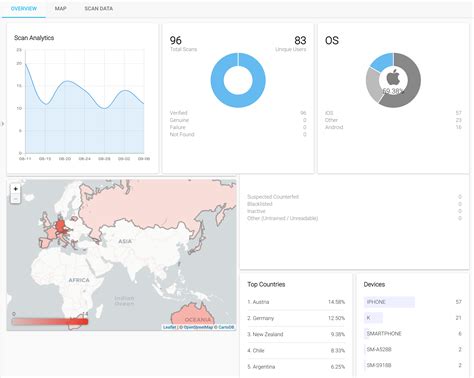The height and width of the screenshot is (378, 474).
Task: Zoom out on the map
Action: (x=15, y=199)
